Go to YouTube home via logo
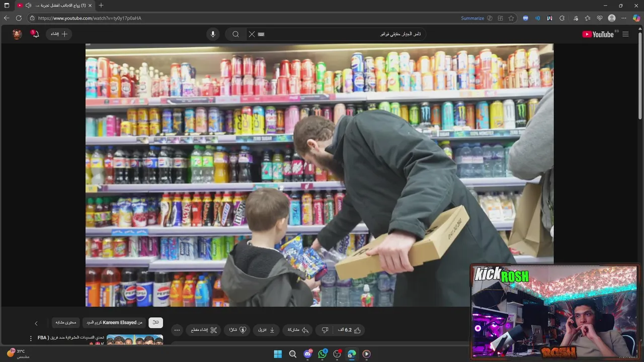 [x=598, y=34]
